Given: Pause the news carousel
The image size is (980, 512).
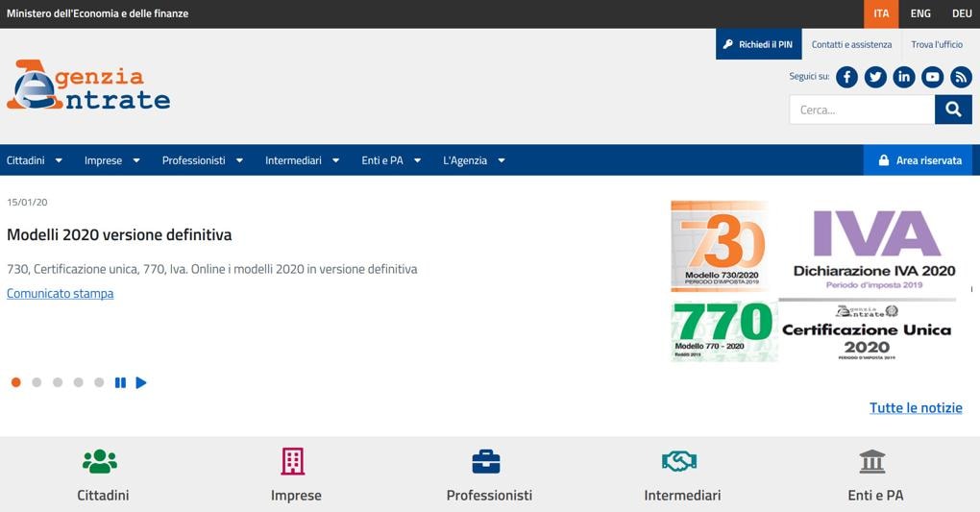Looking at the screenshot, I should 121,382.
